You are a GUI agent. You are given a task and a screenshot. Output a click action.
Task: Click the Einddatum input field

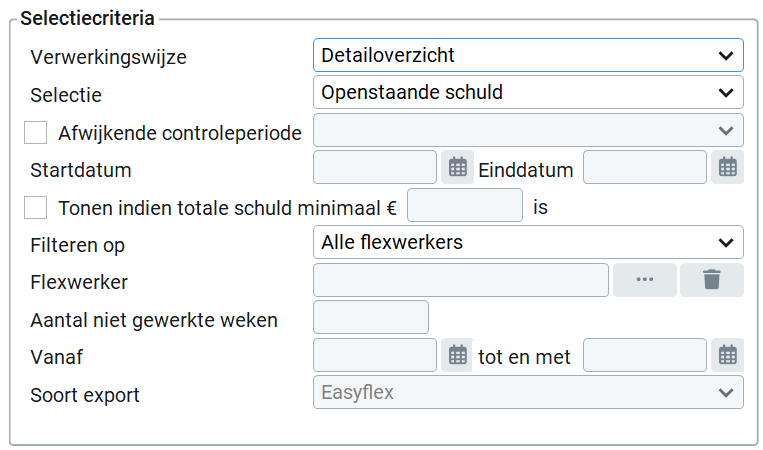pos(644,168)
